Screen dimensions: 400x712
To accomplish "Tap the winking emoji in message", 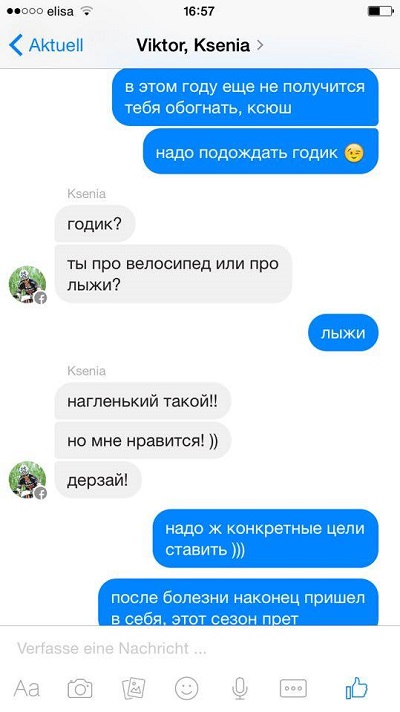I will coord(354,153).
